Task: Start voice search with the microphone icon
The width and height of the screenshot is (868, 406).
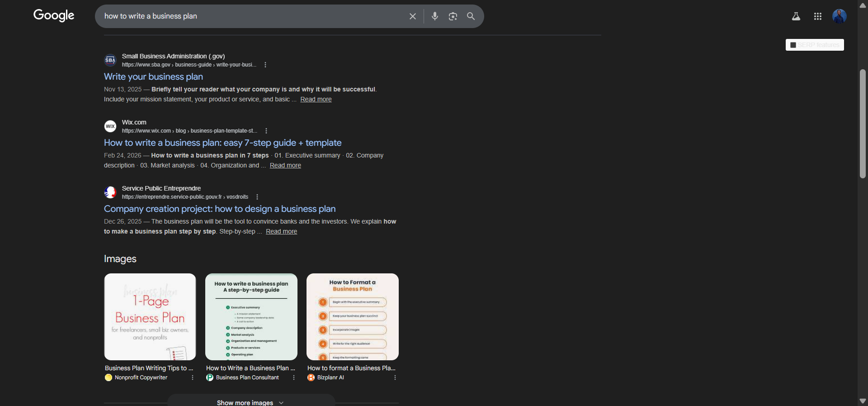Action: tap(435, 16)
